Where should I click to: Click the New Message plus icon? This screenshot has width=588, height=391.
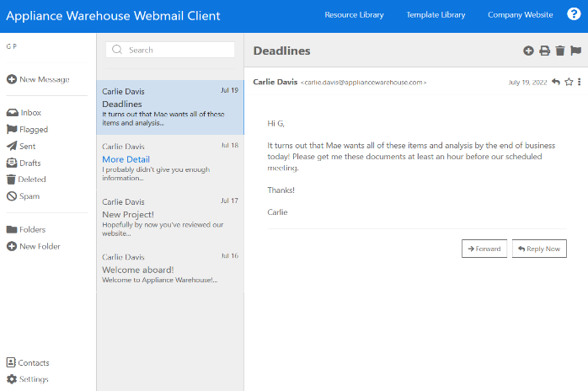pos(12,79)
